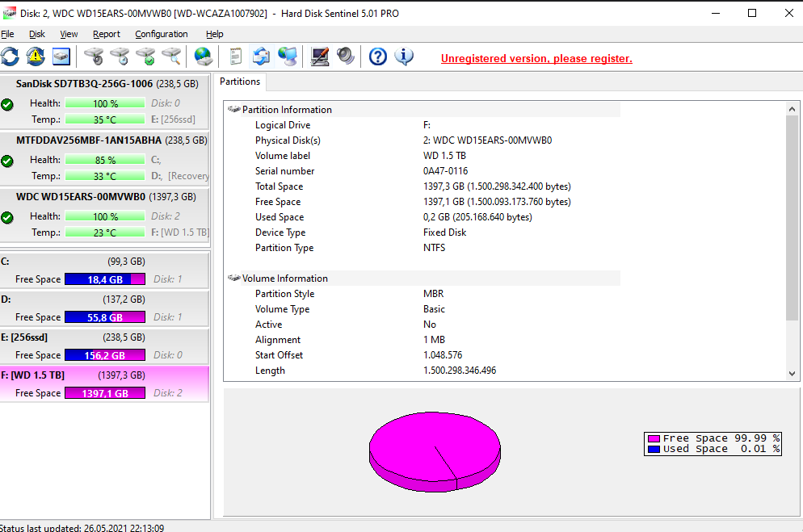
Task: Click the scrollbar down arrow in partition details
Action: [x=792, y=374]
